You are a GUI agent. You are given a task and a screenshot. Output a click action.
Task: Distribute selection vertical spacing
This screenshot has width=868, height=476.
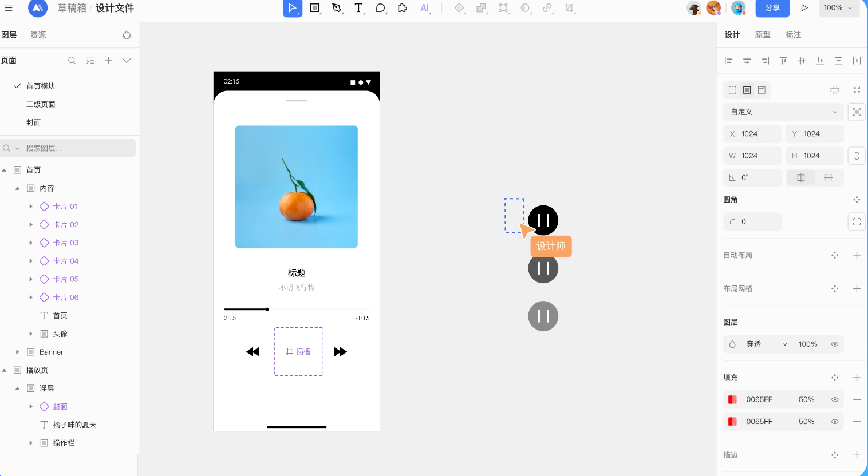pos(839,61)
